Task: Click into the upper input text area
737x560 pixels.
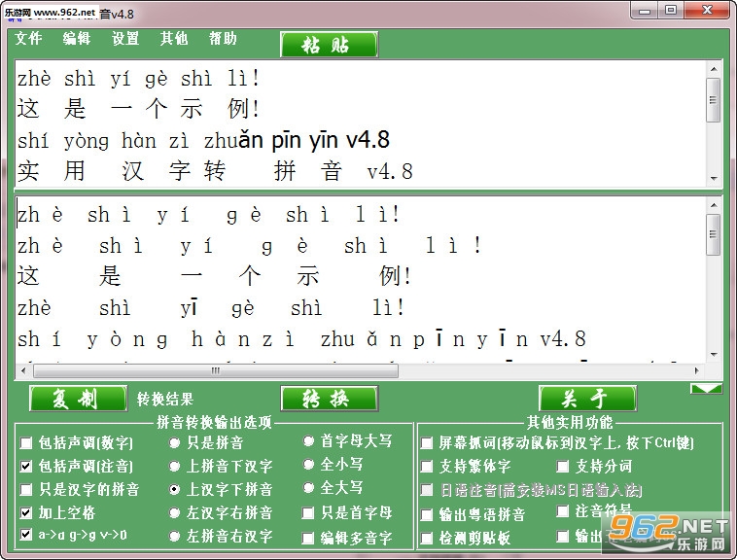Action: [x=361, y=124]
